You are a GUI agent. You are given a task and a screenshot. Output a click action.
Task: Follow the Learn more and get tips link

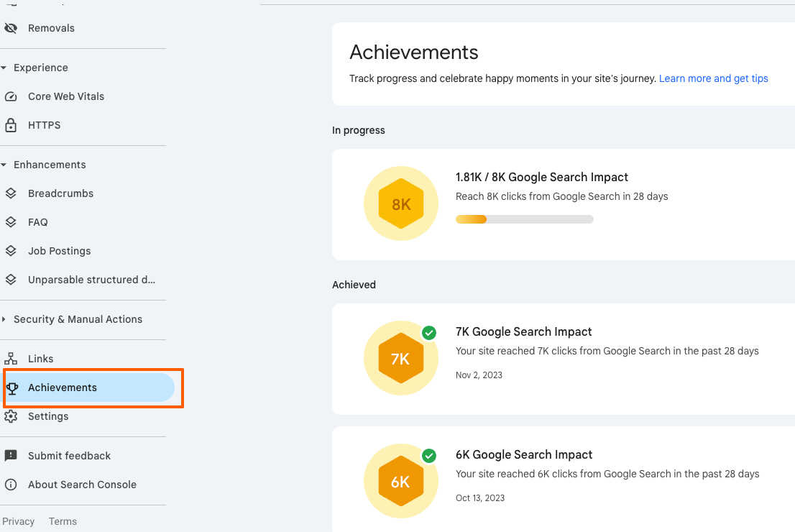[713, 78]
